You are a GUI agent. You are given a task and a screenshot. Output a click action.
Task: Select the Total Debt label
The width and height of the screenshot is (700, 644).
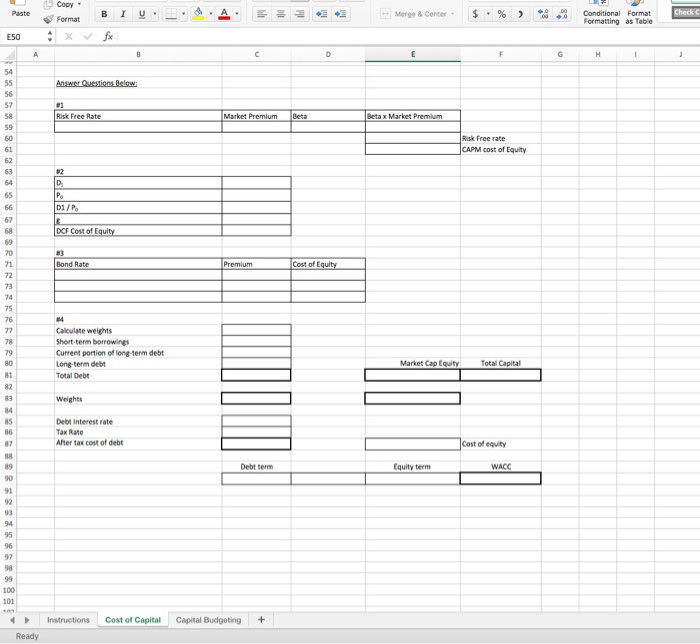click(73, 376)
